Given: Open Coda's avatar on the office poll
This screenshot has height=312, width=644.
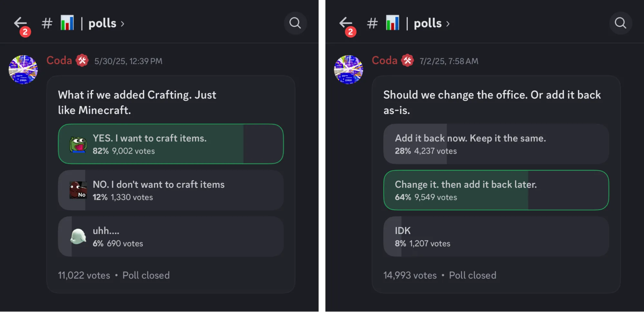Looking at the screenshot, I should (x=349, y=69).
